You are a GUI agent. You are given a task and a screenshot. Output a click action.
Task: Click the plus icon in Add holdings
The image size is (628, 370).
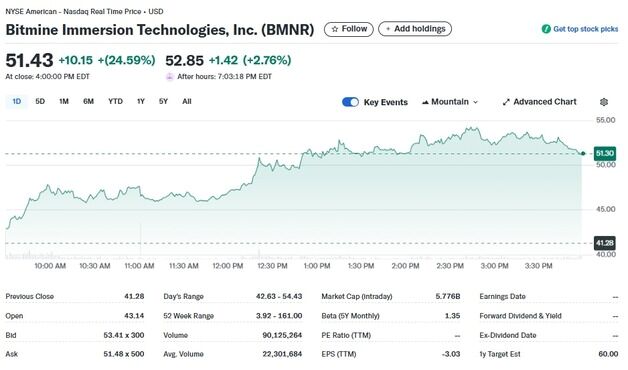[x=388, y=29]
